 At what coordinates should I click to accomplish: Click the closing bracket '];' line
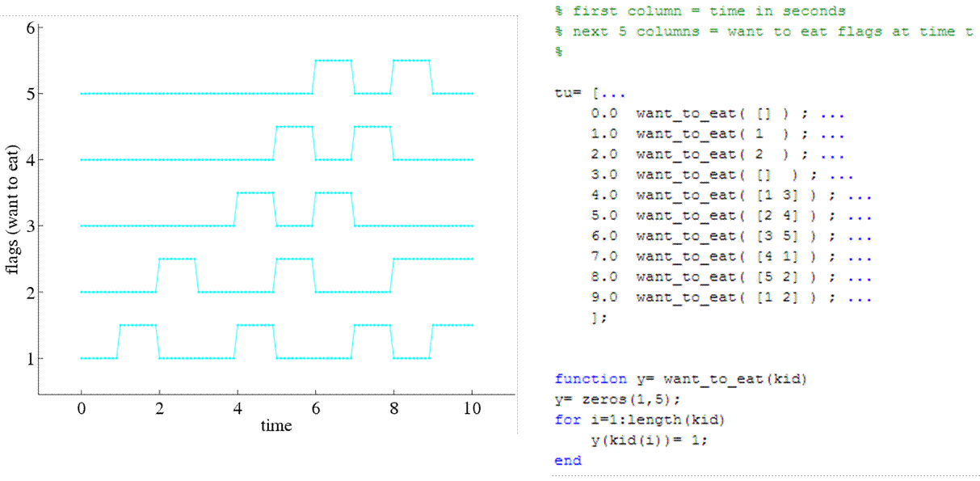click(599, 318)
